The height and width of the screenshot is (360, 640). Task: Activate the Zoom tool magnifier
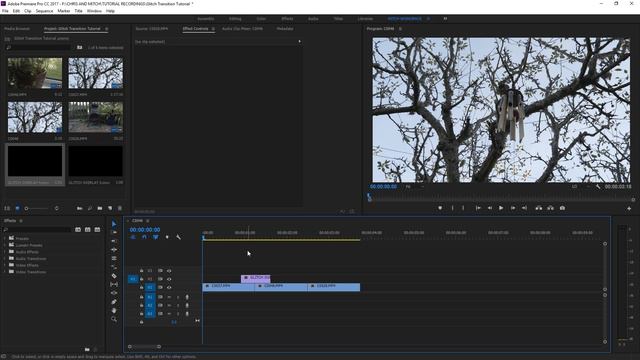point(114,319)
